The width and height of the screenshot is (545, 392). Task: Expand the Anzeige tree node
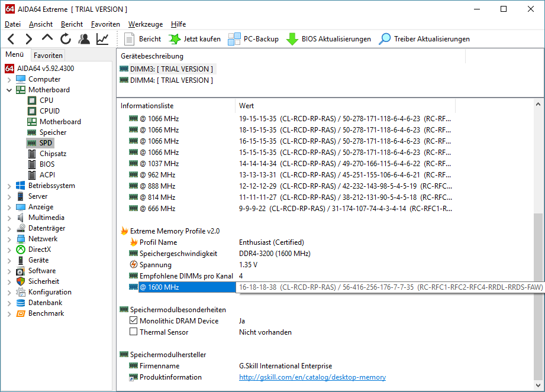pos(9,208)
